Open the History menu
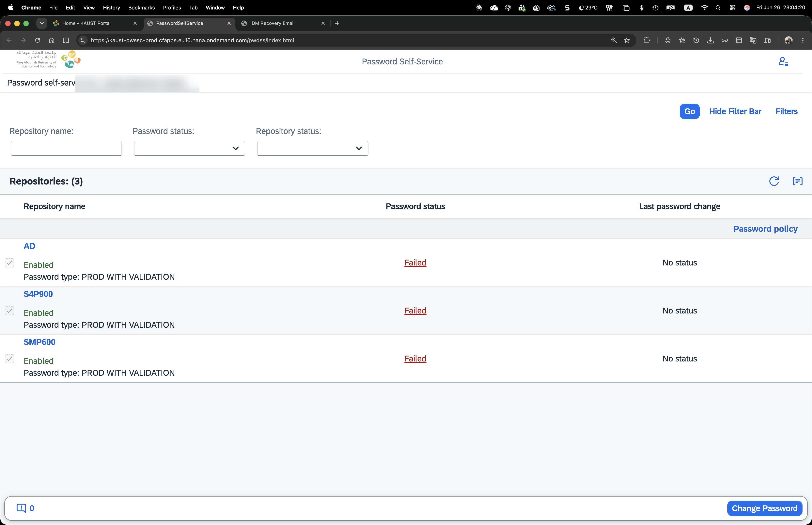Image resolution: width=812 pixels, height=525 pixels. pyautogui.click(x=111, y=8)
